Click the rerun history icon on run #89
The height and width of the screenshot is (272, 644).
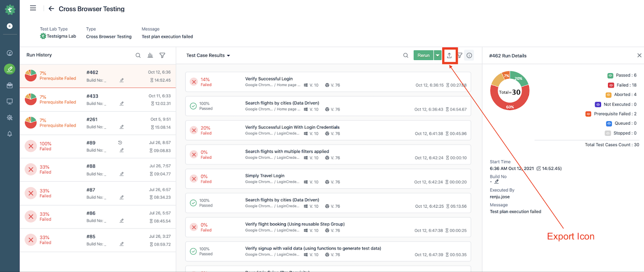point(120,143)
